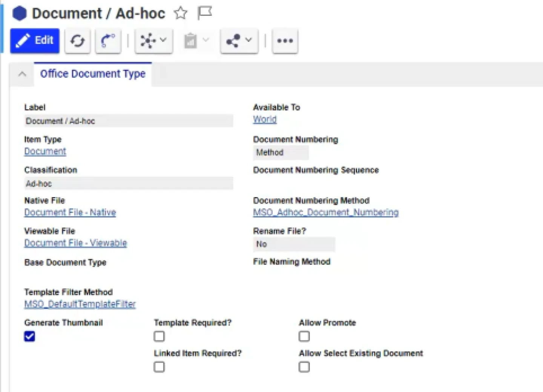Viewport: 543px width, 392px height.
Task: Open the share dropdown menu
Action: (x=239, y=41)
